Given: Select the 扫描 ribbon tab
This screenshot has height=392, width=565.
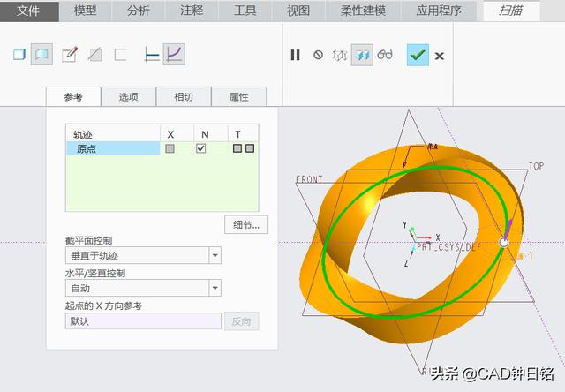Looking at the screenshot, I should pyautogui.click(x=511, y=11).
